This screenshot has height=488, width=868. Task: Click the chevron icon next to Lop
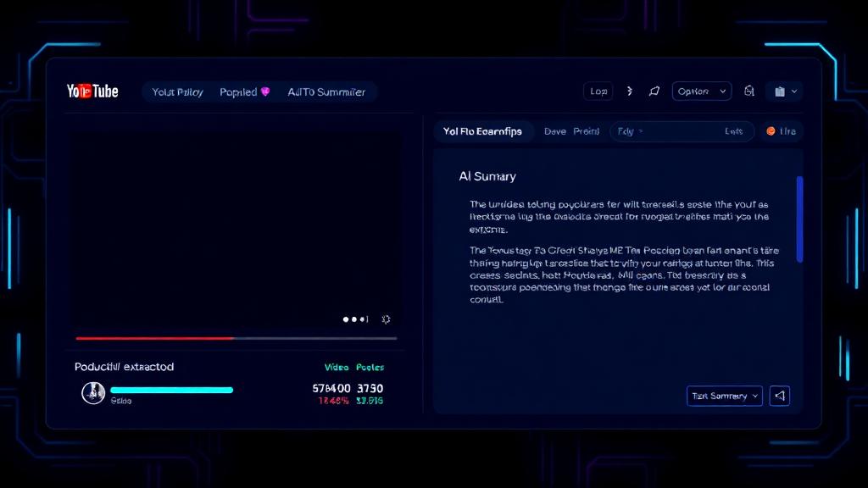pos(630,91)
